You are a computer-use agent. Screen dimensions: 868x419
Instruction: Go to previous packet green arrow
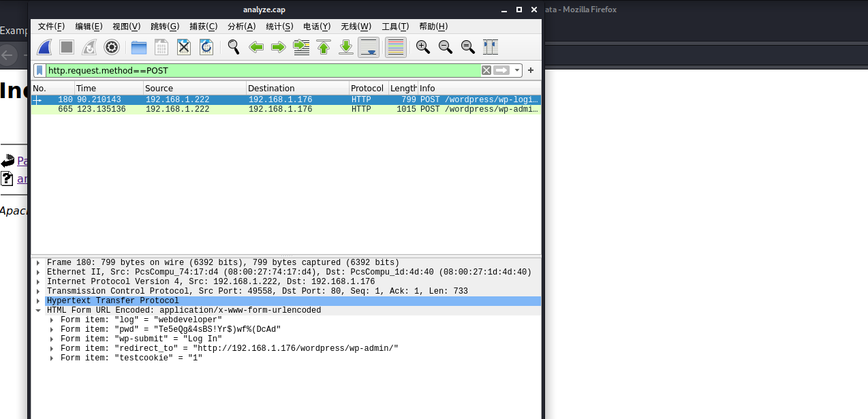point(256,47)
